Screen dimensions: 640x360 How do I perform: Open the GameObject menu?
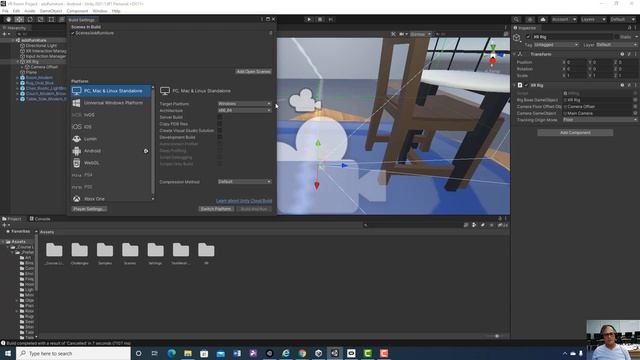(51, 11)
